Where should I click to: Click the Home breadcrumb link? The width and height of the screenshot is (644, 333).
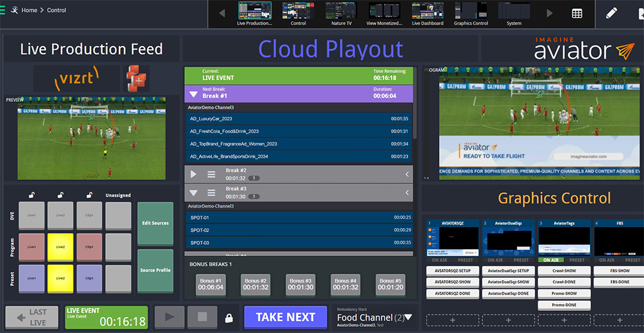tap(29, 10)
